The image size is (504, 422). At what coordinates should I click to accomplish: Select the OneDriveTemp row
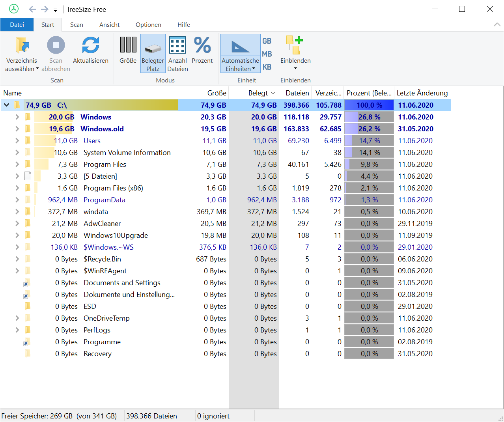pyautogui.click(x=226, y=318)
